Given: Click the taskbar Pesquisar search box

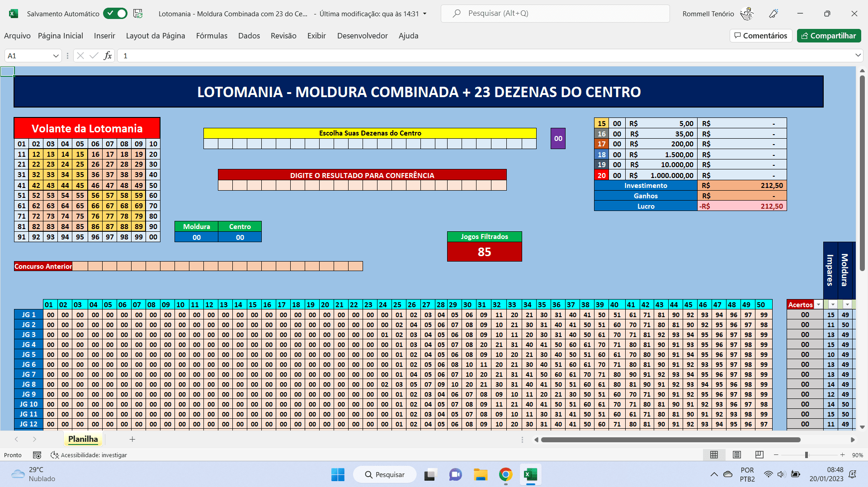Looking at the screenshot, I should click(x=385, y=474).
